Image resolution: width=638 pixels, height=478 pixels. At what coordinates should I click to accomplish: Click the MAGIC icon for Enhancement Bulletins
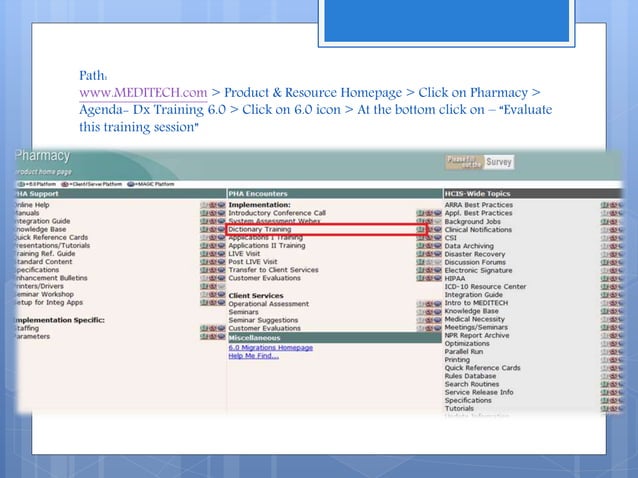(221, 278)
